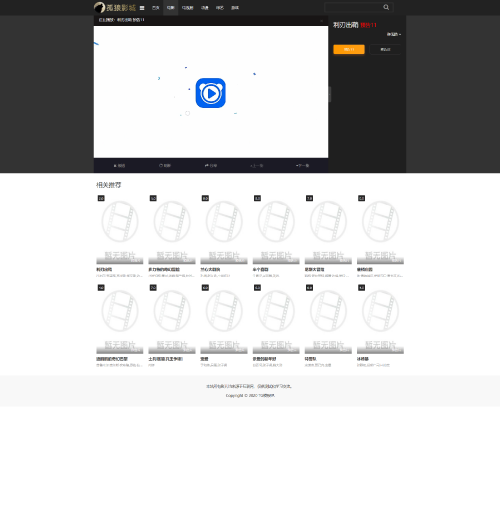Click the wolf logo in the header
The width and height of the screenshot is (500, 508).
tap(99, 7)
